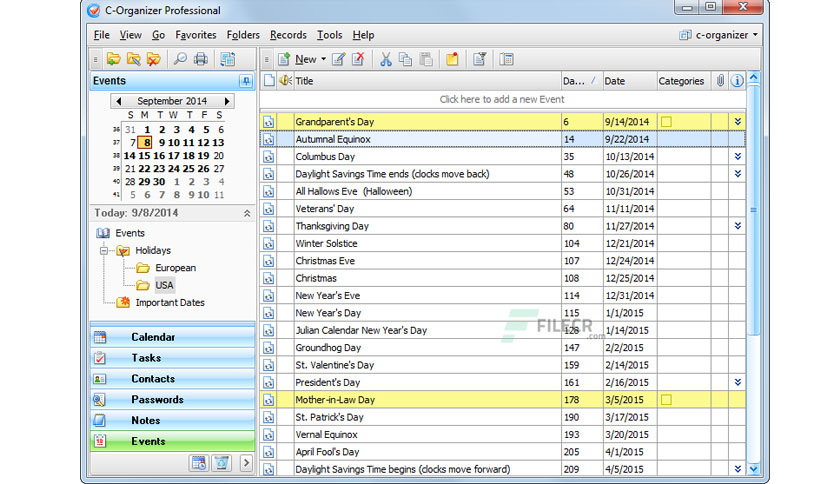Go to next month in mini calendar
The width and height of the screenshot is (836, 484).
coord(227,101)
